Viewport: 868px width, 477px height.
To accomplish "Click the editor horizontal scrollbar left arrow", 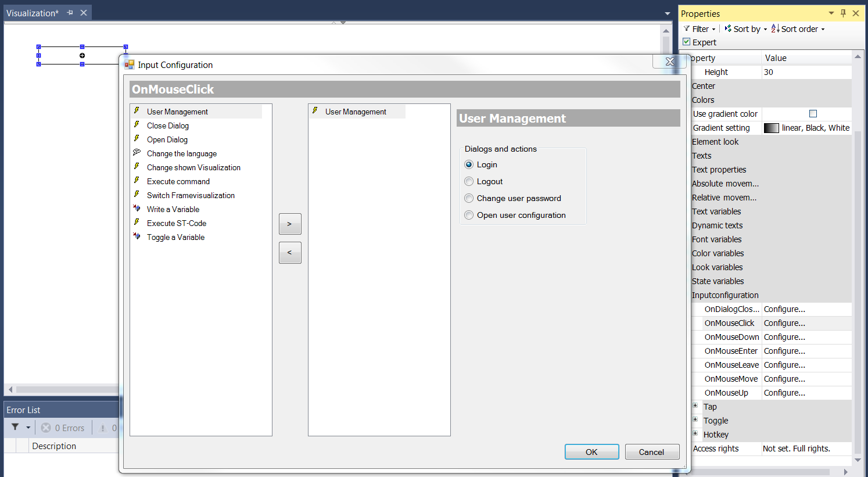I will 10,389.
